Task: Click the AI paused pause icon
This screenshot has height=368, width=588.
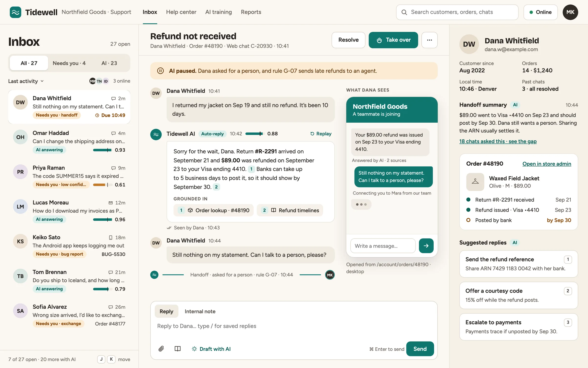Action: click(x=160, y=71)
